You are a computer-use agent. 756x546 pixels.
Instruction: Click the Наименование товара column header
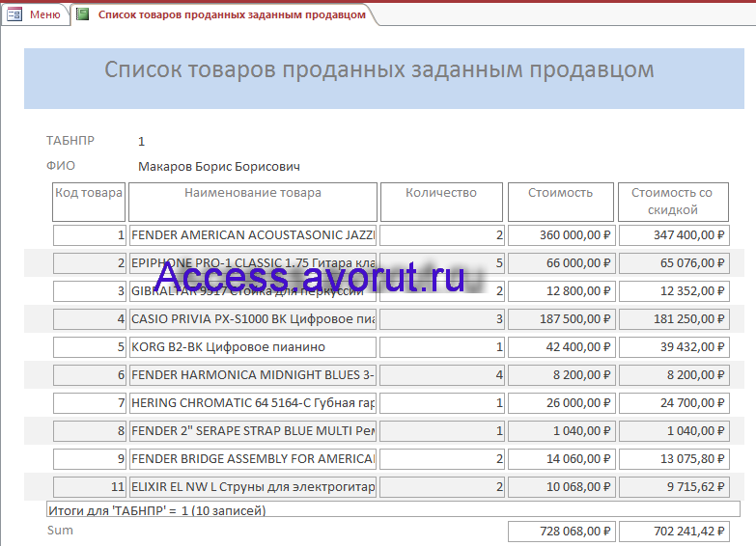[x=253, y=202]
